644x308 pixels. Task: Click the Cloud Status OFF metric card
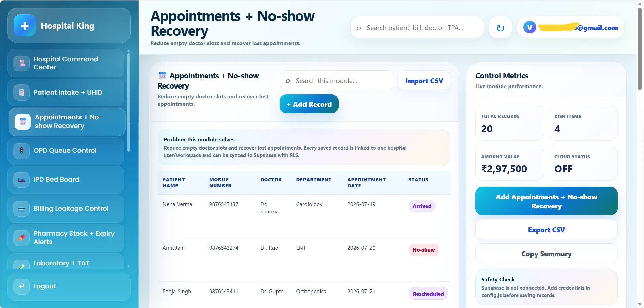click(583, 163)
